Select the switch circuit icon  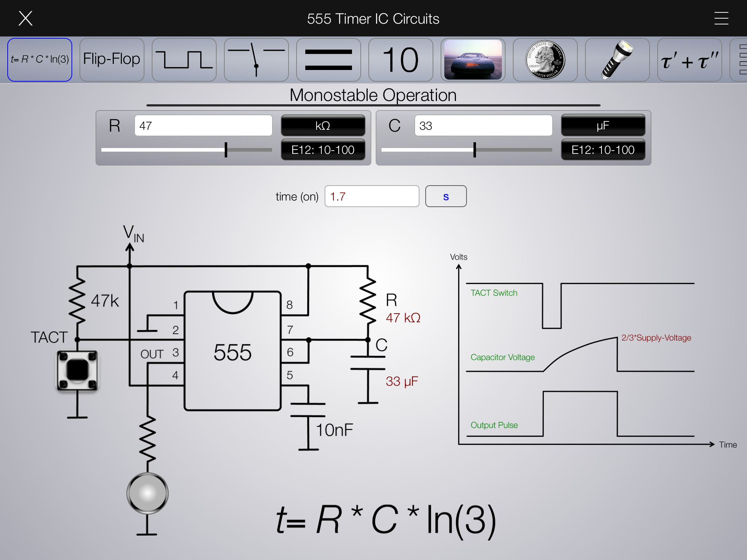[256, 60]
